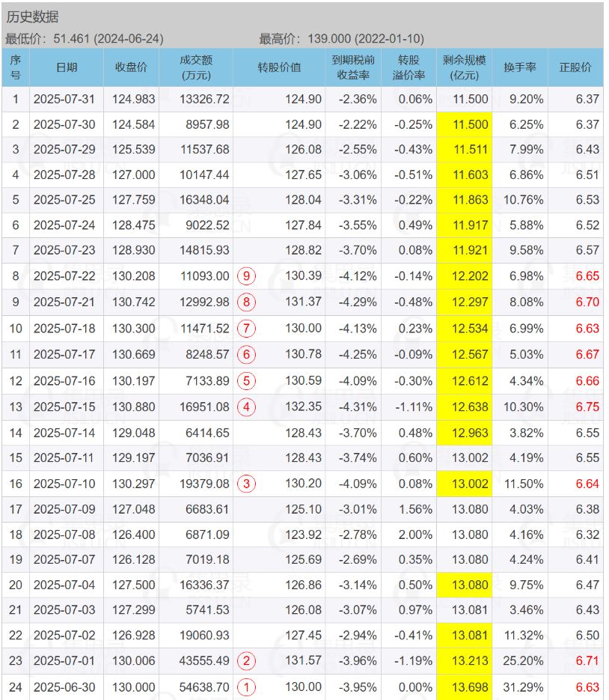609x700 pixels.
Task: Select the circled number 5 annotation
Action: pyautogui.click(x=247, y=381)
